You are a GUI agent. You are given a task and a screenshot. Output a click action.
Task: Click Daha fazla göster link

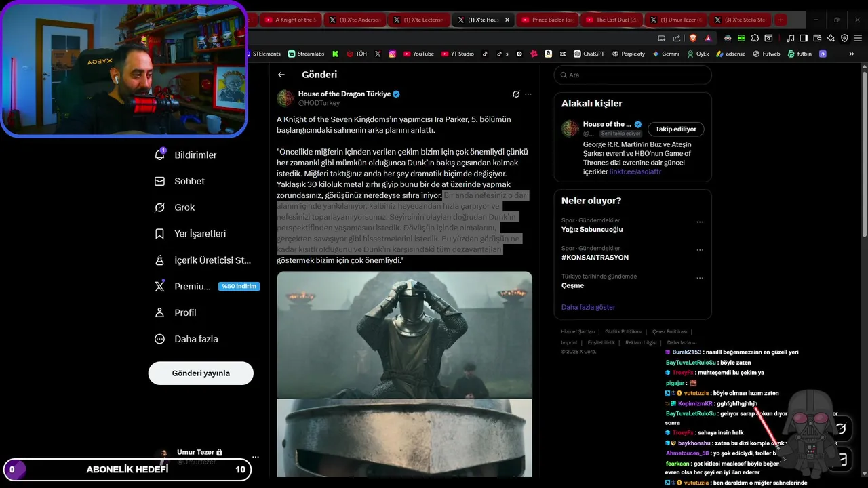589,307
